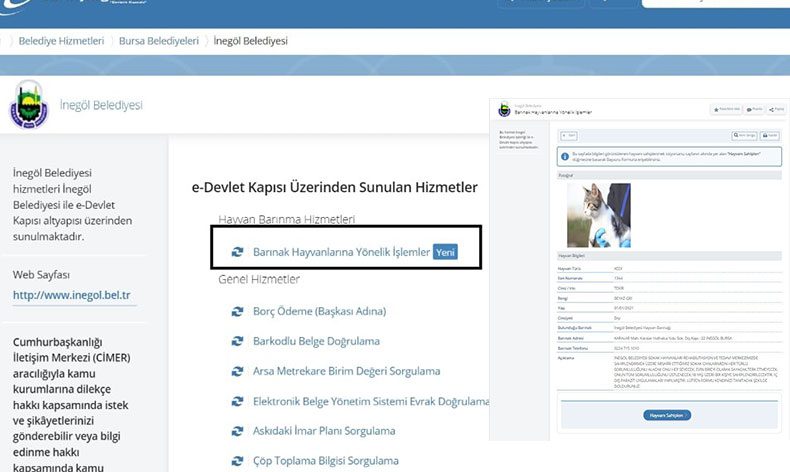Click the Puanla button with the eye icon
The height and width of the screenshot is (472, 790).
pyautogui.click(x=754, y=109)
